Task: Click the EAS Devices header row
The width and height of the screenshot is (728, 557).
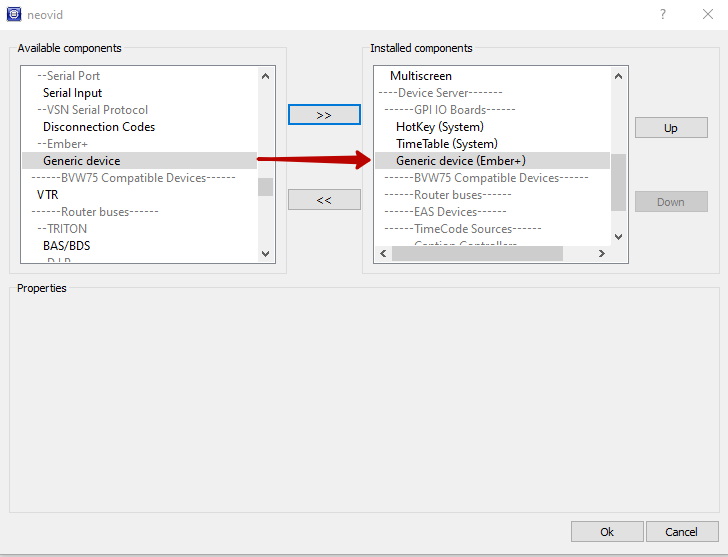Action: 492,212
